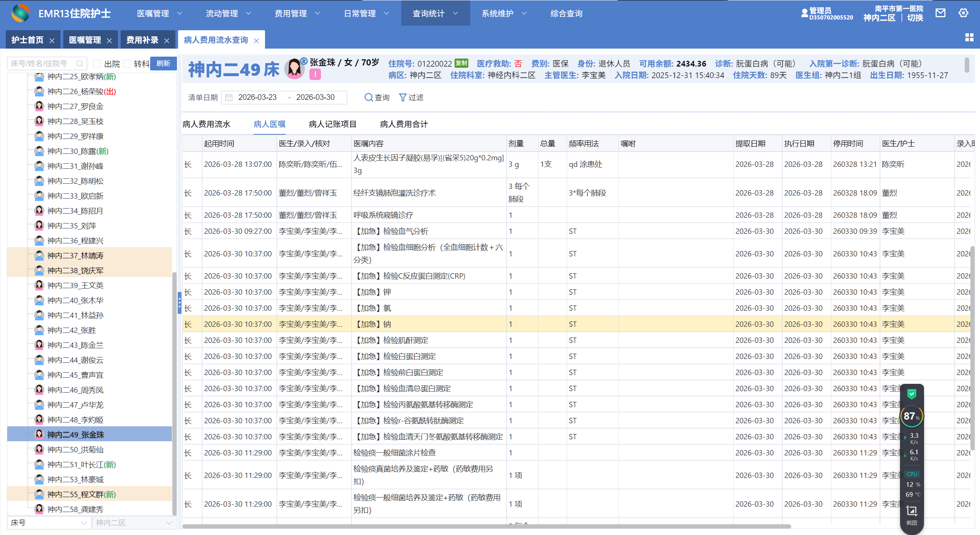Click patient avatar of 张金珠 in header
980x535 pixels.
[x=294, y=69]
